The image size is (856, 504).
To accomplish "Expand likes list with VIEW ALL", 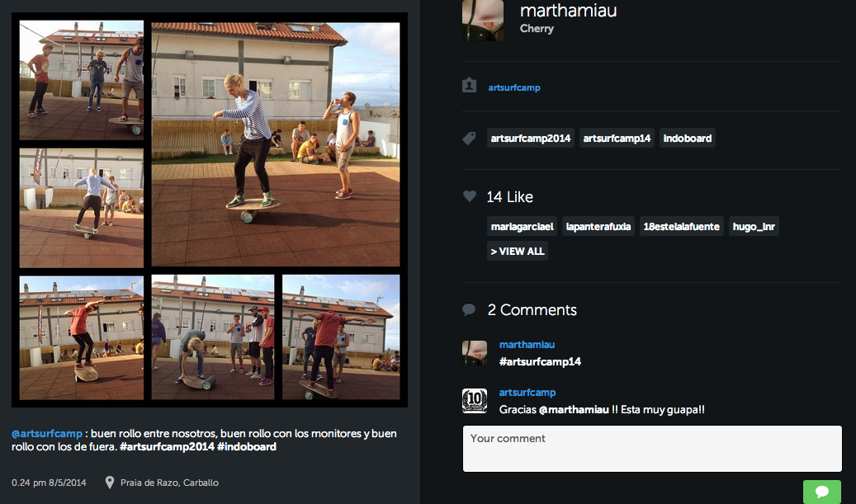I will [x=518, y=252].
